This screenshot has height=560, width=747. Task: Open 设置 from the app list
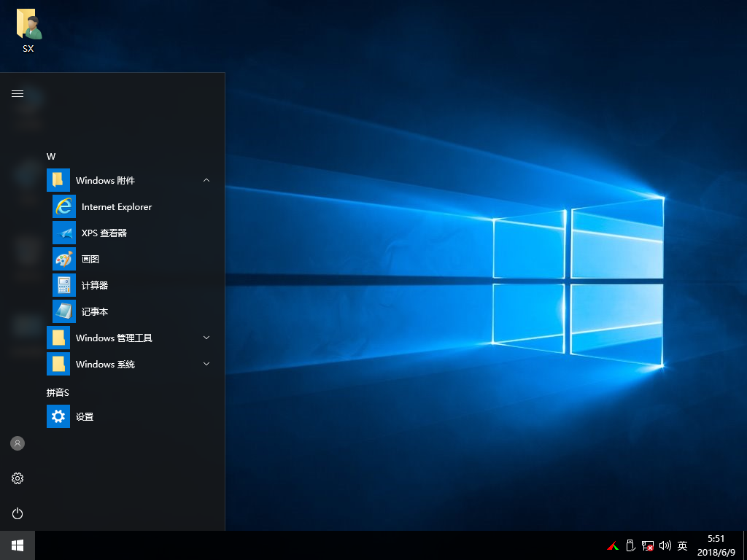pos(85,417)
